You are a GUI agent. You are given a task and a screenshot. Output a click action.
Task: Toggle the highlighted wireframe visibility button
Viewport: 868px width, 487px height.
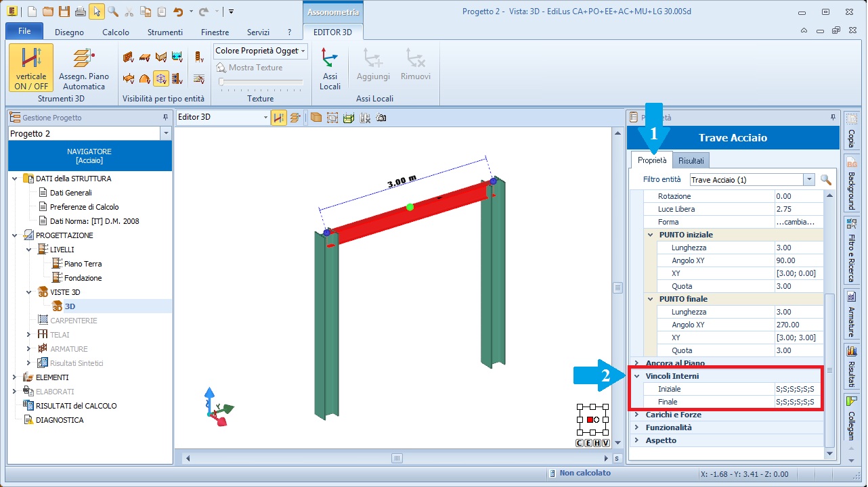click(x=161, y=78)
